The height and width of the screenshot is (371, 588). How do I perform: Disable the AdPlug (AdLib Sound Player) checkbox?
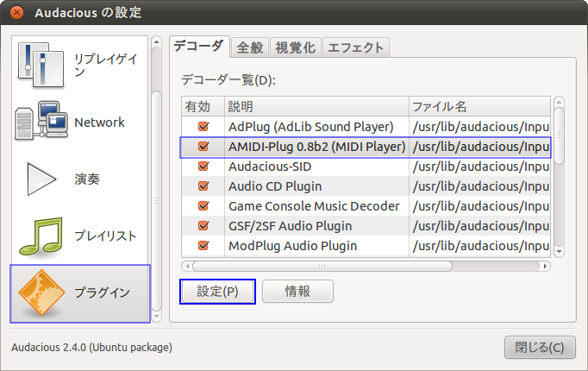click(x=203, y=127)
